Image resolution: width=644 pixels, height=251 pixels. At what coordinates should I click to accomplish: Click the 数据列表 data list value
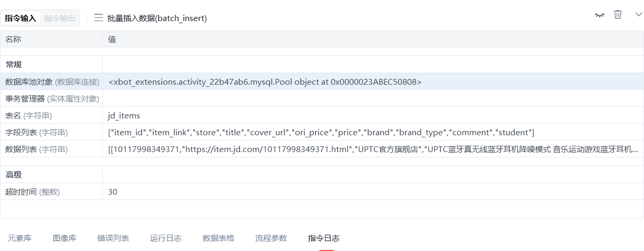372,149
